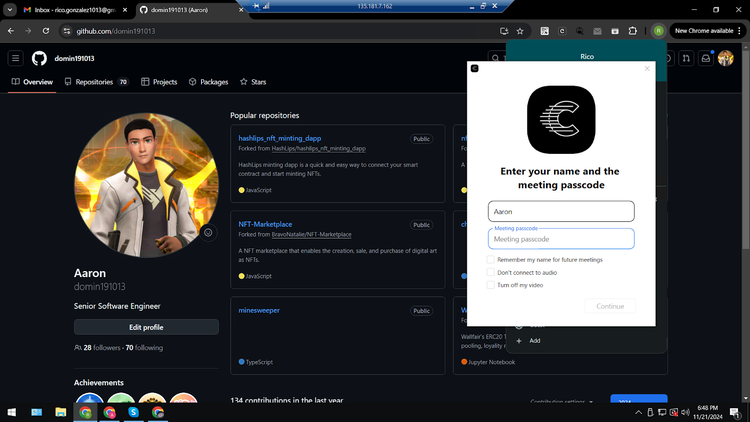Open the hashlips_nft_minting_dapp repository link
Screen dimensions: 750x422
coord(279,138)
